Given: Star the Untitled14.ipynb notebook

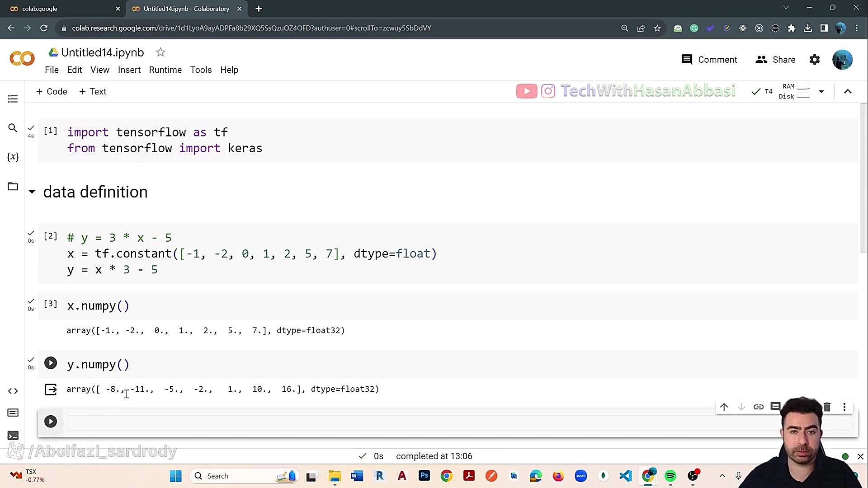Looking at the screenshot, I should click(x=160, y=52).
